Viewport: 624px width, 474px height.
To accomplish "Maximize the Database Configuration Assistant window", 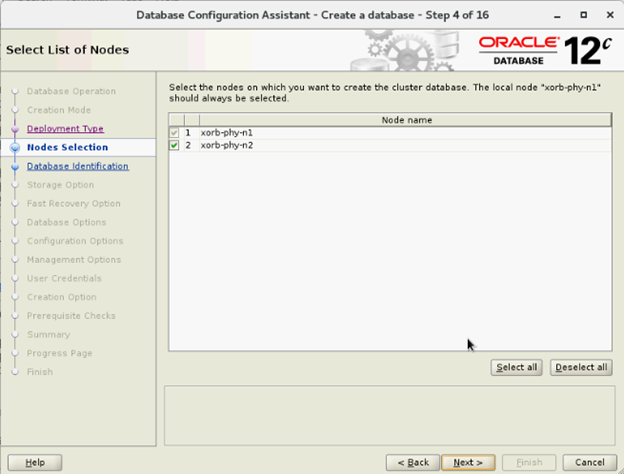I will tap(583, 15).
